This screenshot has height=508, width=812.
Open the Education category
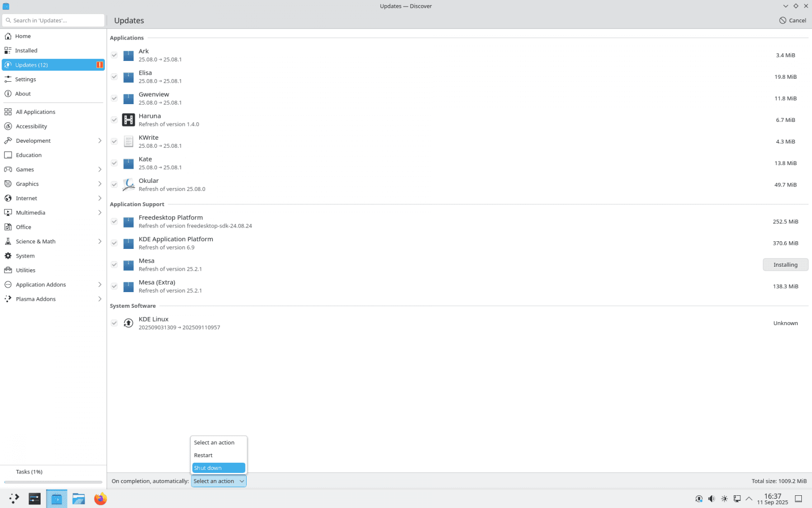[53, 155]
